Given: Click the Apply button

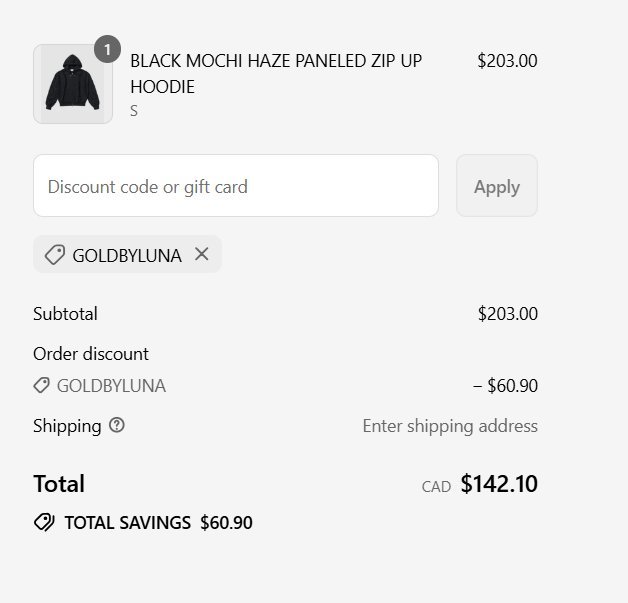Looking at the screenshot, I should 497,186.
